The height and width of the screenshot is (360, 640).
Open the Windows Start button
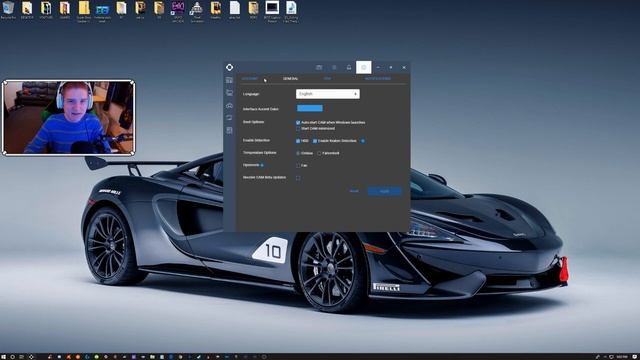pyautogui.click(x=3, y=357)
